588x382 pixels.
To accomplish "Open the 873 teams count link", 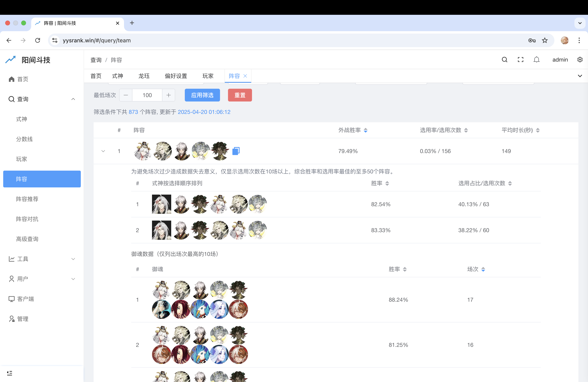I will pyautogui.click(x=133, y=112).
